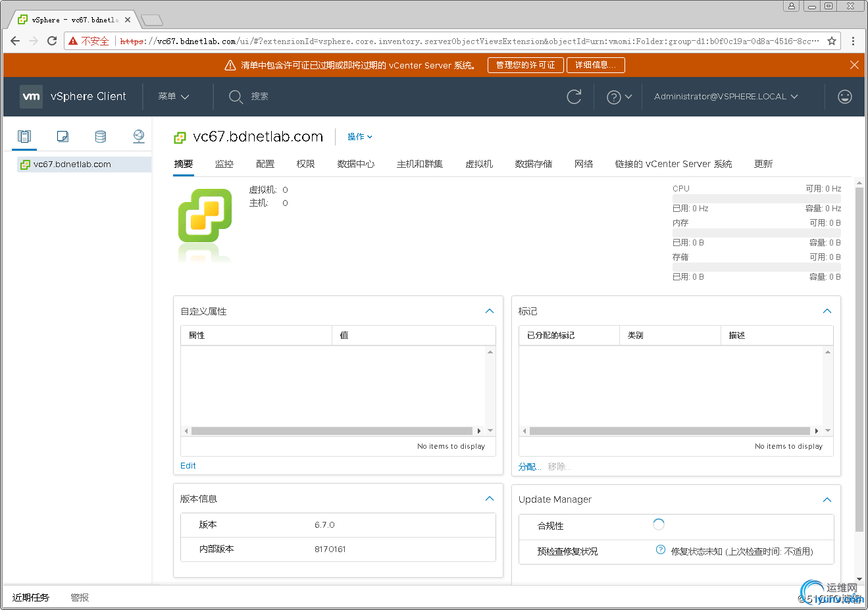Viewport: 868px width, 610px height.
Task: Click the 分配... link in tags panel
Action: click(x=529, y=467)
